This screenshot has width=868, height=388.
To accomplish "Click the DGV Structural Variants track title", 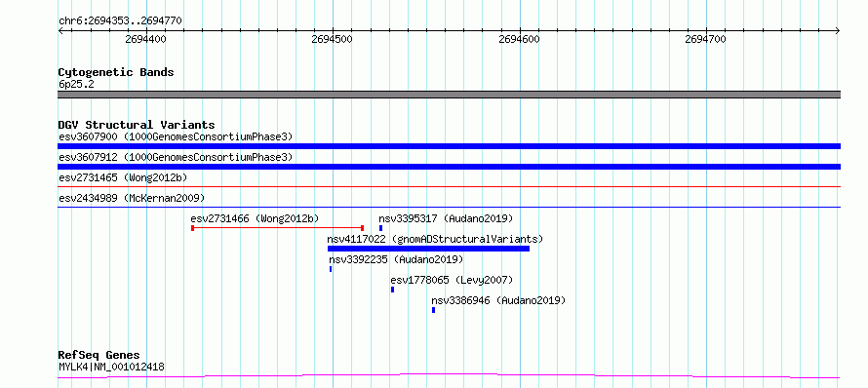I will coord(137,125).
